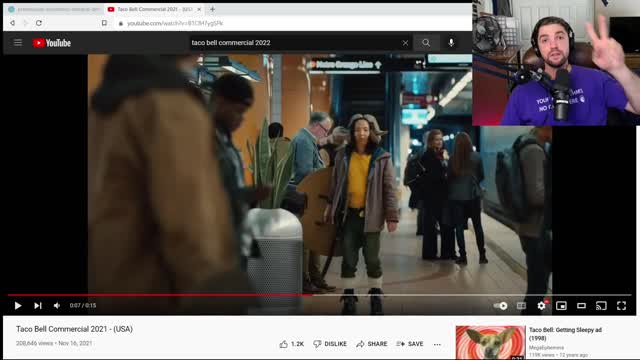Open the SHARE dialog

(x=371, y=344)
